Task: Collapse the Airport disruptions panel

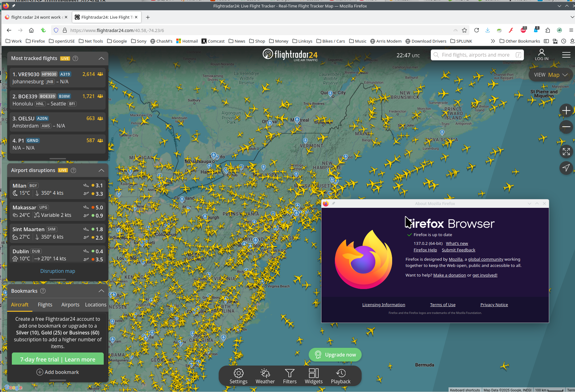Action: tap(101, 170)
